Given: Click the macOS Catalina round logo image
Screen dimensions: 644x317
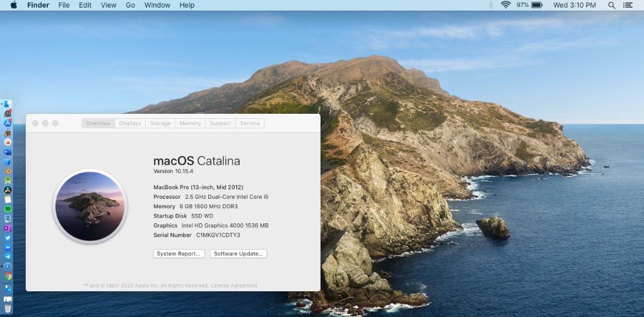Looking at the screenshot, I should click(x=90, y=206).
